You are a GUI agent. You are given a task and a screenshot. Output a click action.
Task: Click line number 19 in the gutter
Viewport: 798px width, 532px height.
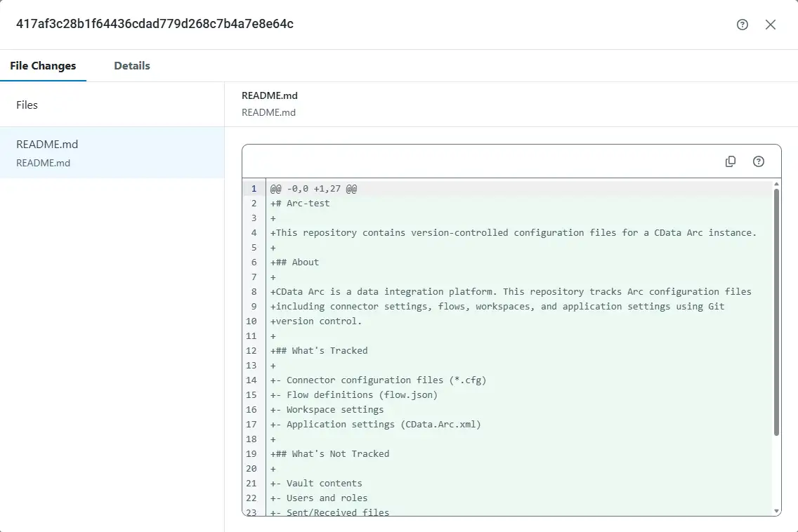251,454
